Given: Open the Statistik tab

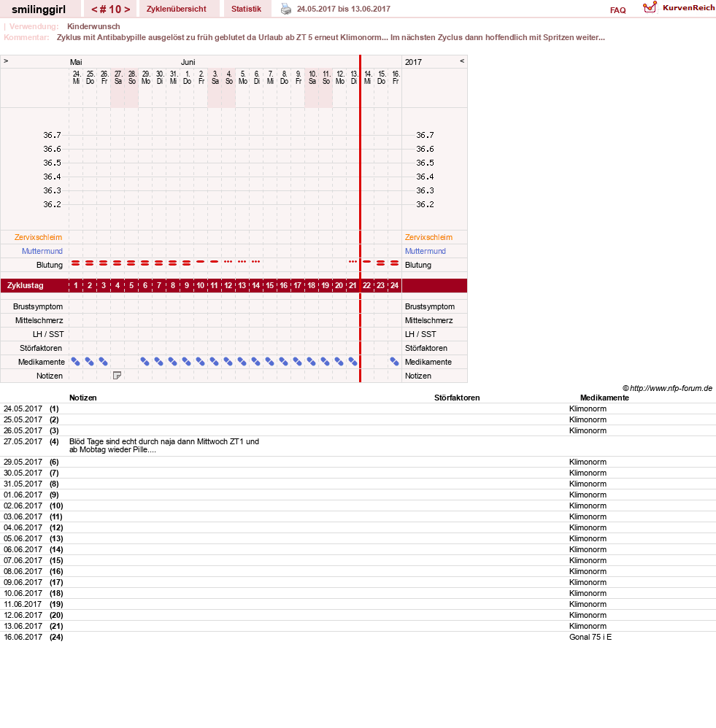Looking at the screenshot, I should coord(246,9).
